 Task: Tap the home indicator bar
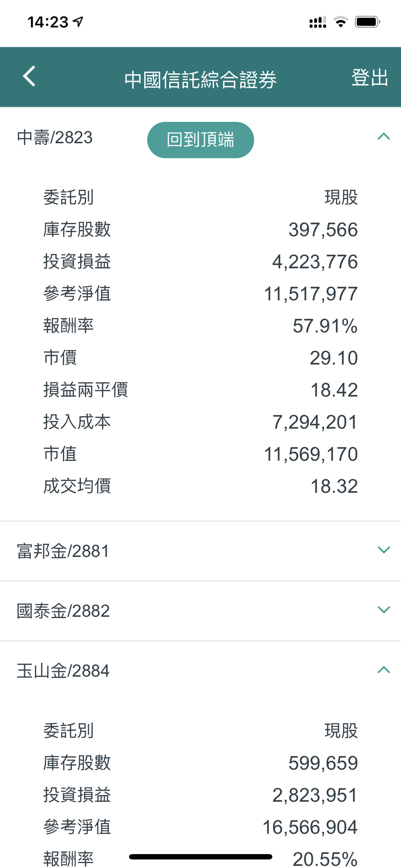coord(200,857)
